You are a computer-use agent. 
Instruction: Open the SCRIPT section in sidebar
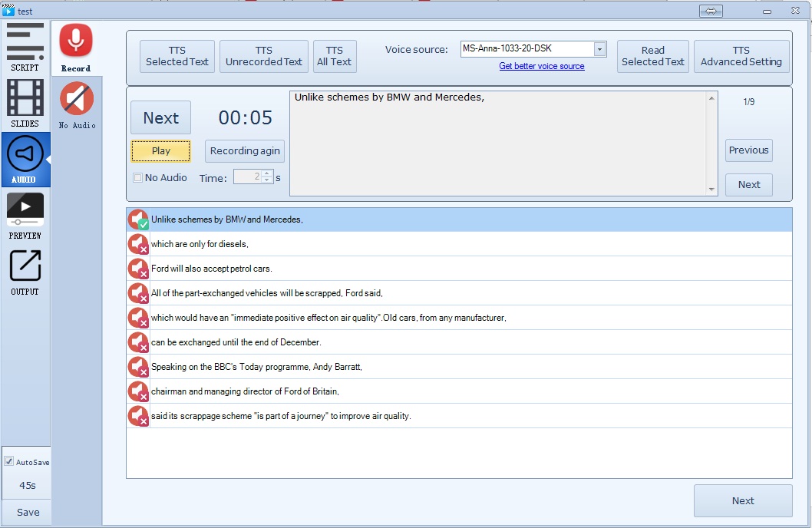25,46
